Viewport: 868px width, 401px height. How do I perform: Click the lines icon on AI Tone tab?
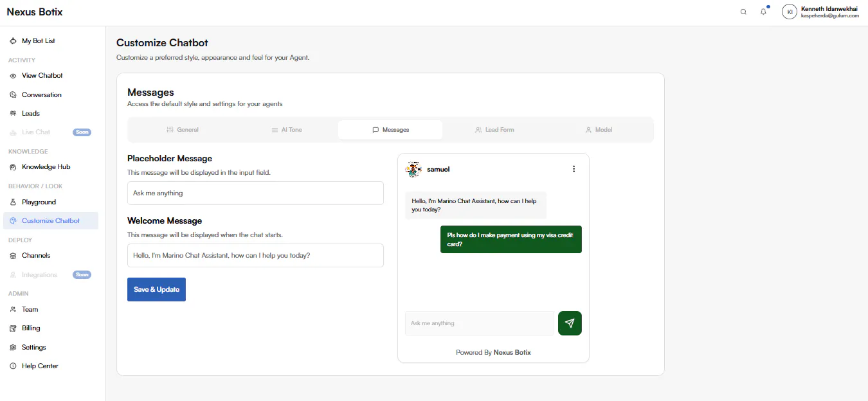pos(275,130)
